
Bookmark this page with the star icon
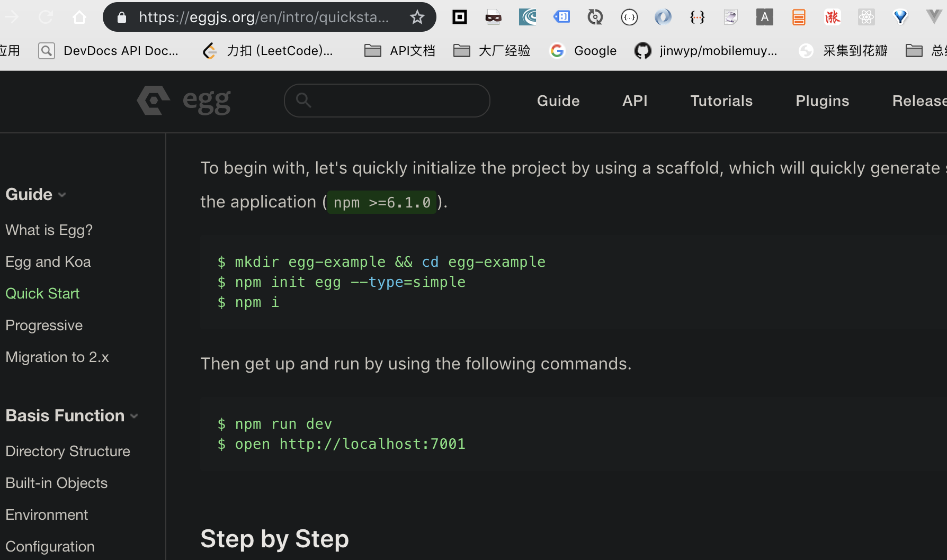(x=417, y=17)
